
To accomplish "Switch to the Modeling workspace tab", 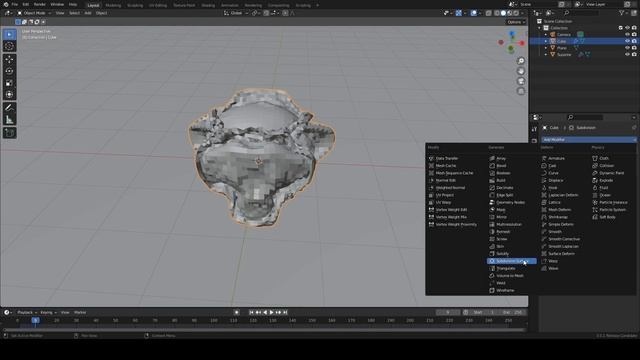I will click(x=113, y=5).
